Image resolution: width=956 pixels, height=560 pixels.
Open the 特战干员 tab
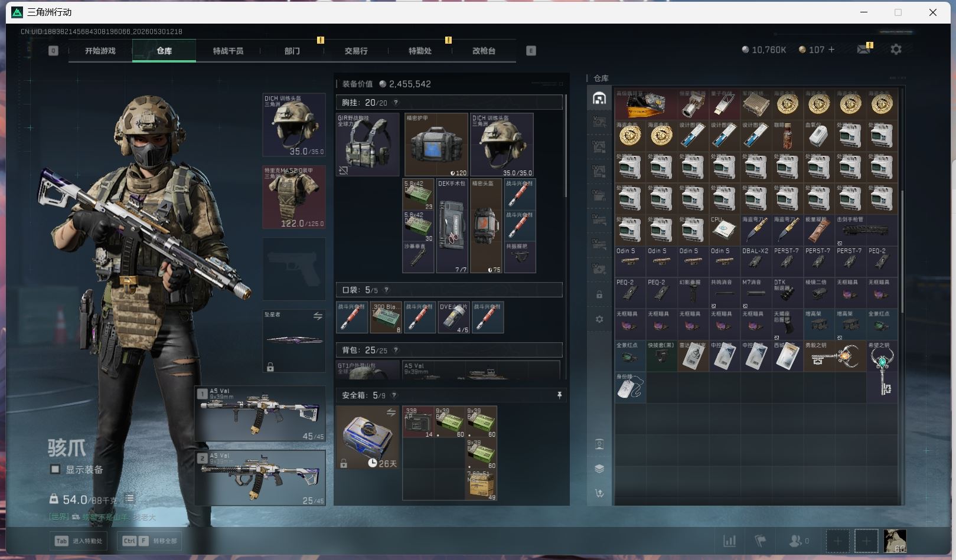[x=228, y=51]
